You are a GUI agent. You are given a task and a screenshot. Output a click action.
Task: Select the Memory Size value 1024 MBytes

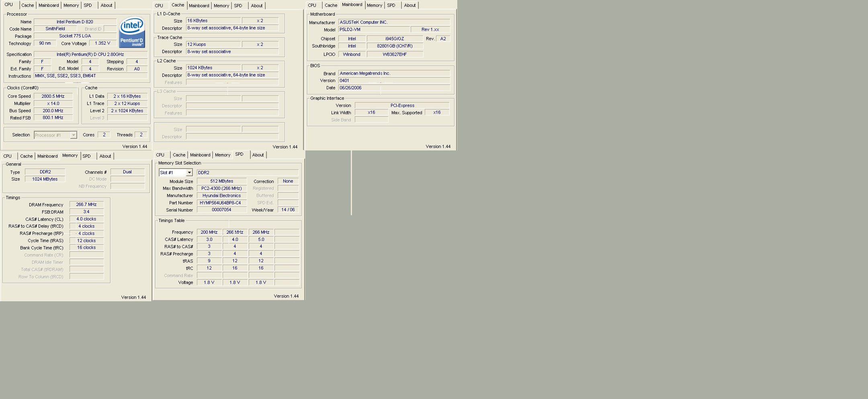click(45, 179)
